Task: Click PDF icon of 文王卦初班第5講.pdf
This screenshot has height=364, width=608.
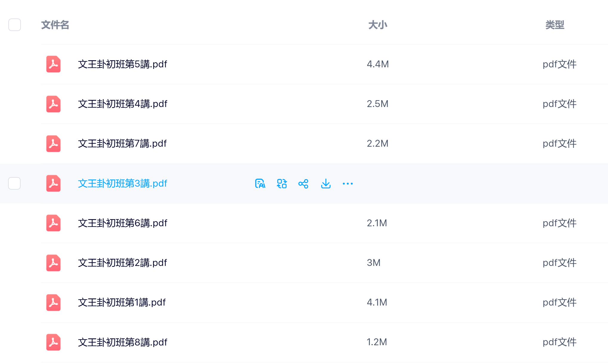Action: (53, 64)
